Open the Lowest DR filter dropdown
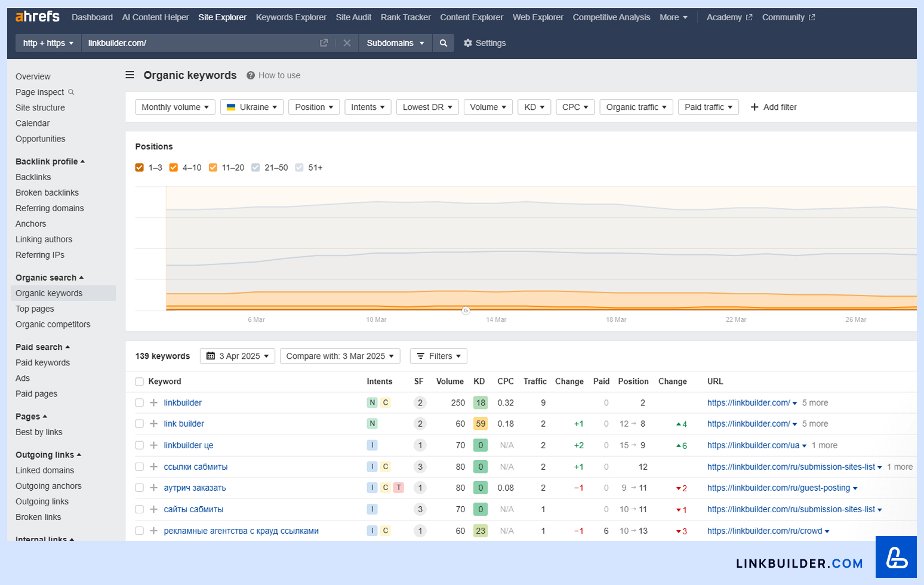 click(427, 107)
